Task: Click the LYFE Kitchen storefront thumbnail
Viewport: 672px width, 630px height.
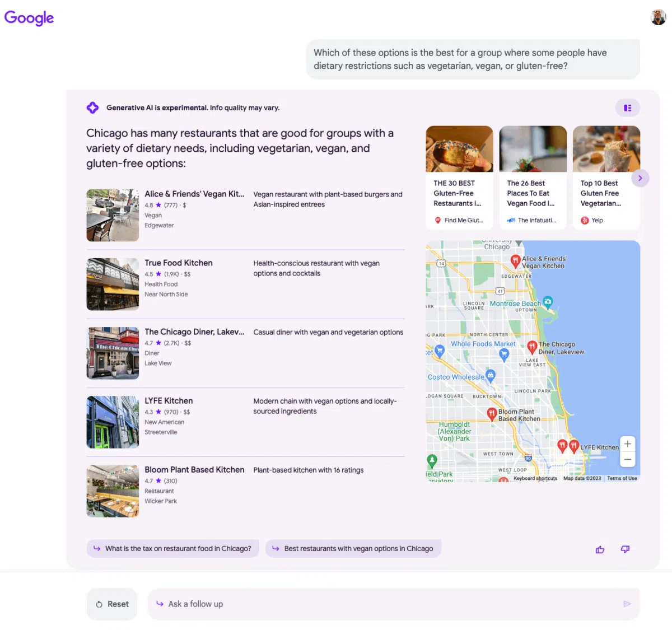Action: pos(113,422)
